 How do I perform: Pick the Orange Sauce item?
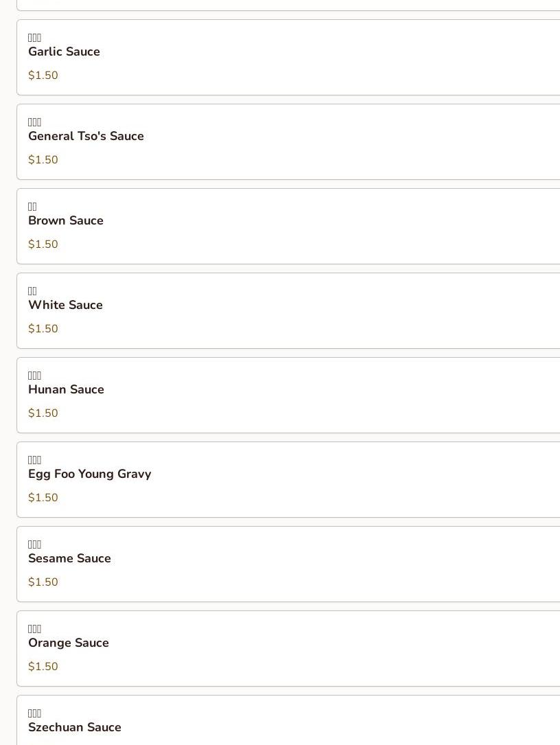click(x=69, y=643)
